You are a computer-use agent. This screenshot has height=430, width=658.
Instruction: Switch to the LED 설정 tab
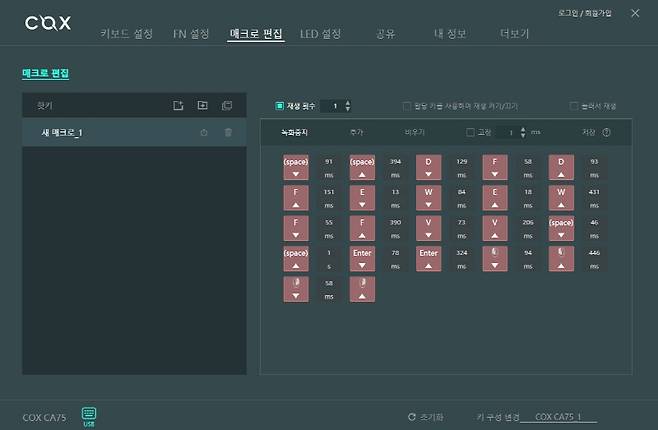pos(320,34)
